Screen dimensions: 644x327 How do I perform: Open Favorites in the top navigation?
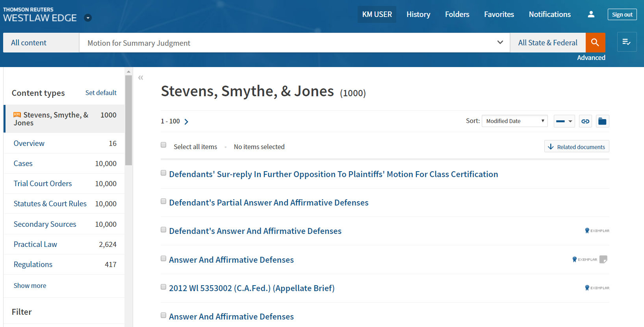tap(499, 14)
